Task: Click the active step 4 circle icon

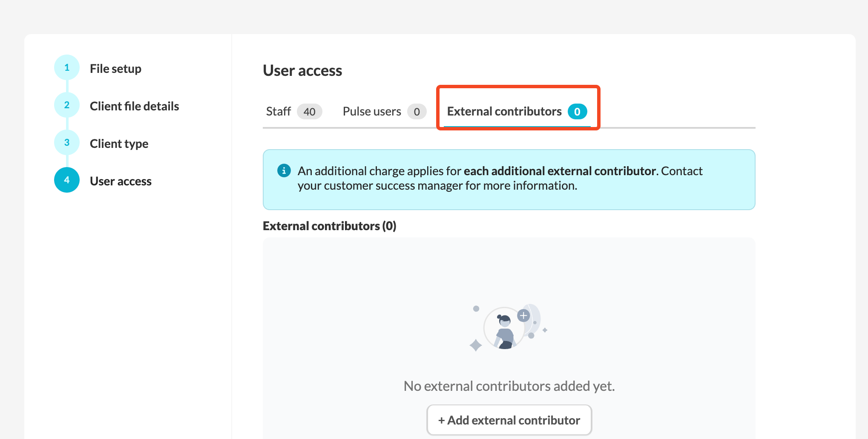Action: pyautogui.click(x=67, y=180)
